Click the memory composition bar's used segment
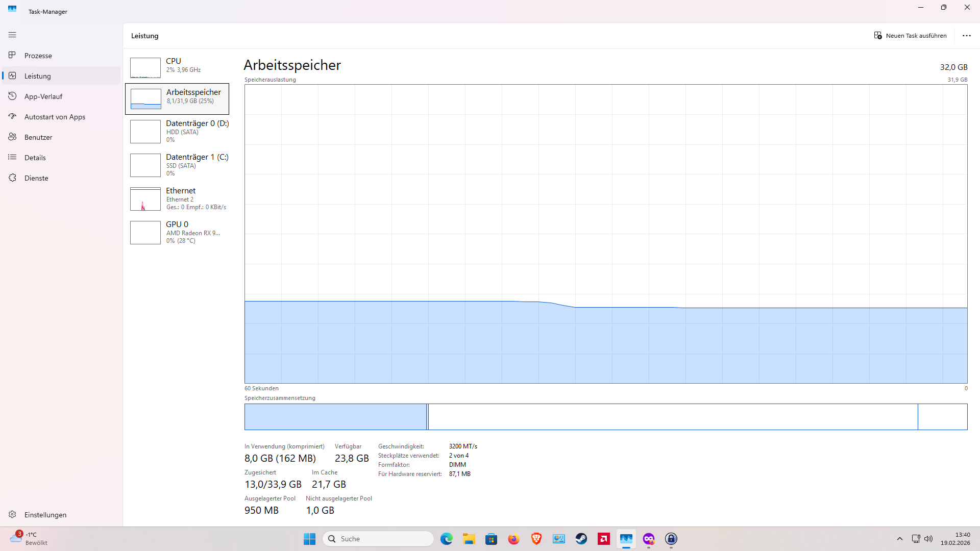This screenshot has width=980, height=551. [335, 417]
